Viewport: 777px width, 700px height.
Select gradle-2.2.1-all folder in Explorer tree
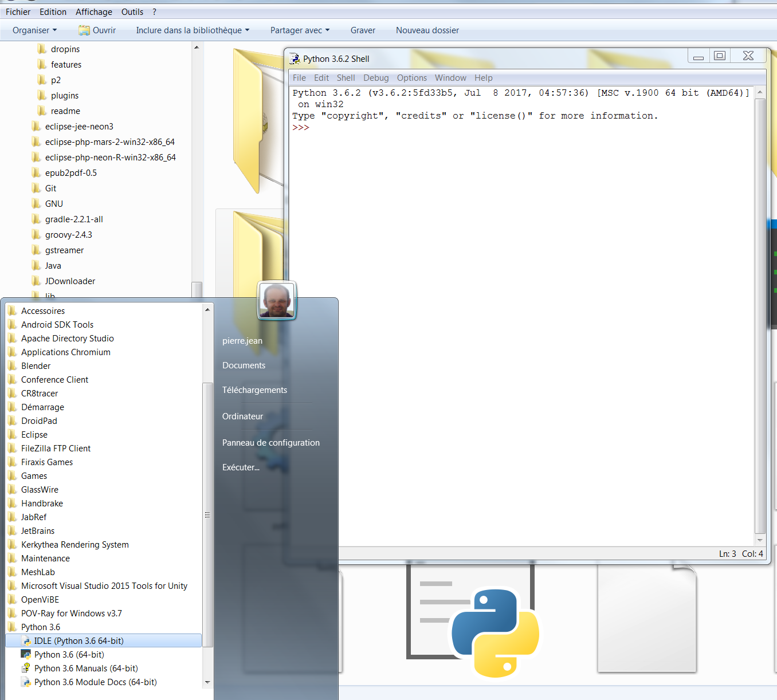point(74,219)
